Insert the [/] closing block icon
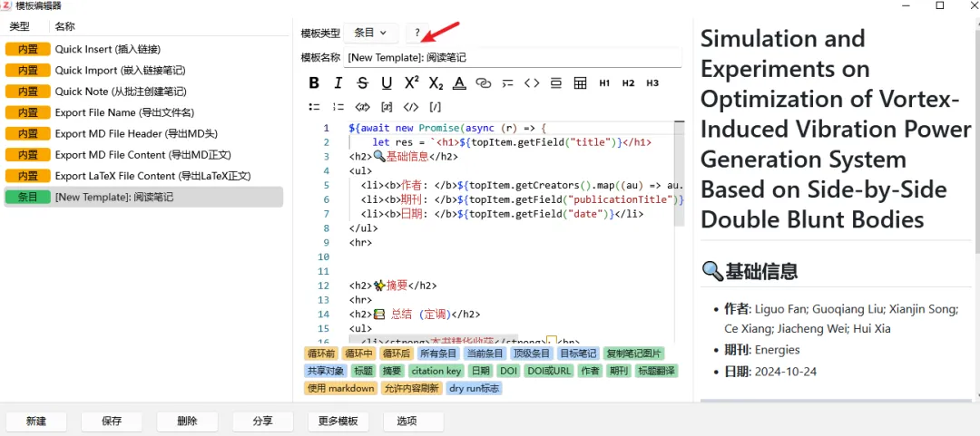The height and width of the screenshot is (436, 980). 435,107
